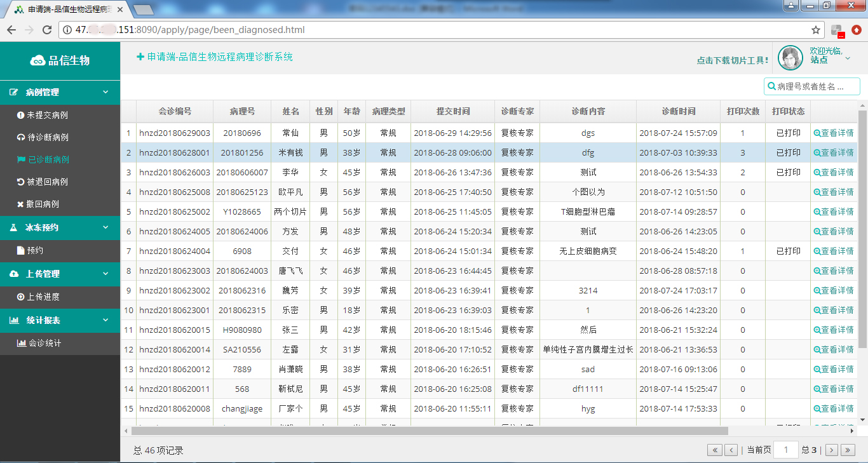Jump to the first page of records
The image size is (868, 463).
coord(715,450)
